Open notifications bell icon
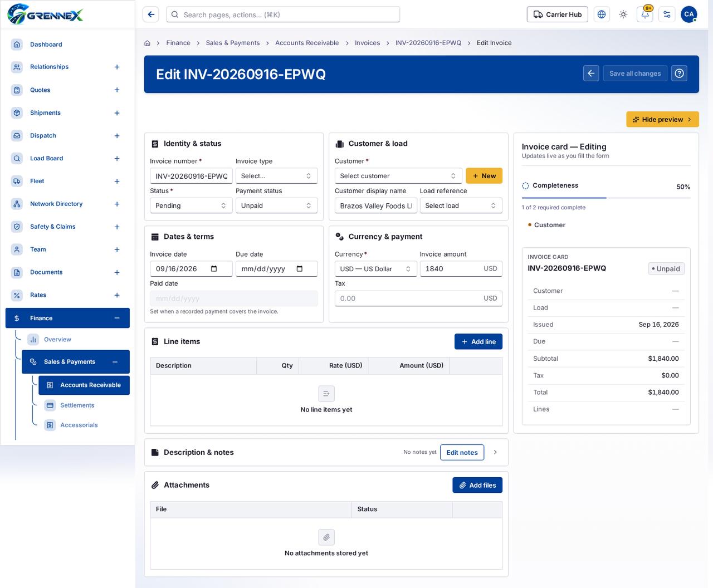 (645, 14)
